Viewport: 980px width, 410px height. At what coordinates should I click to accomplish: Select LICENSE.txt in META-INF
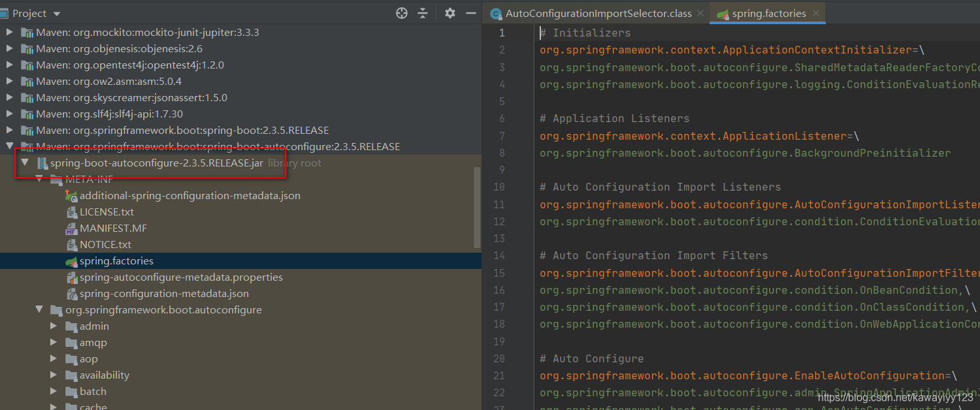tap(106, 212)
